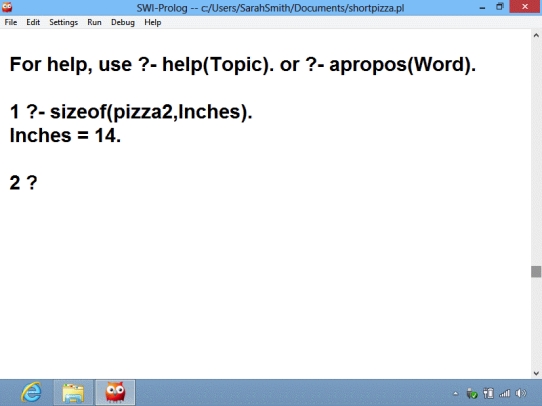Click the "2 ?" prompt line

point(24,182)
